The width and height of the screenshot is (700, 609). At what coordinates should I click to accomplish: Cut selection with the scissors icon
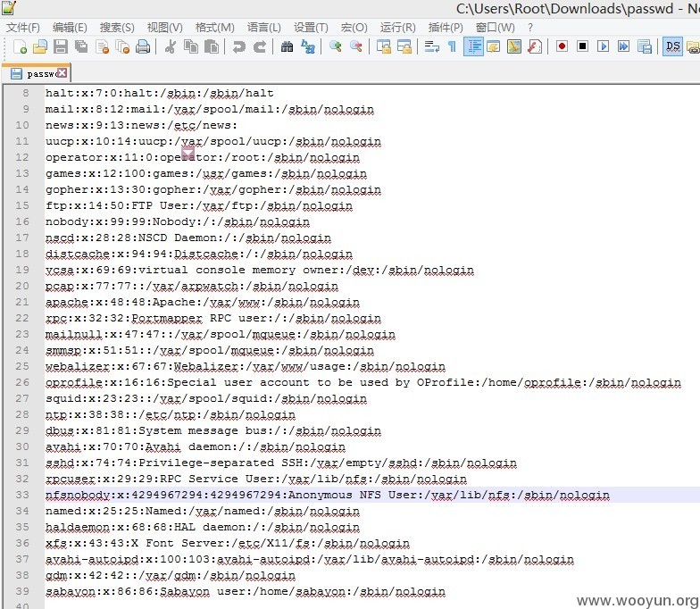click(x=170, y=46)
